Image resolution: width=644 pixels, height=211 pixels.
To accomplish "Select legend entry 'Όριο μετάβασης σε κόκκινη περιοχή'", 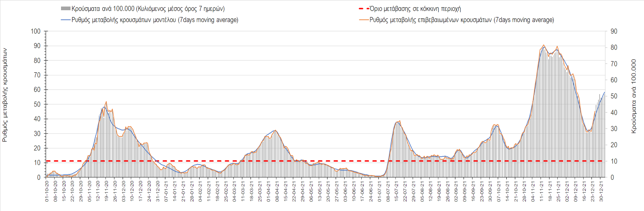I will (415, 9).
